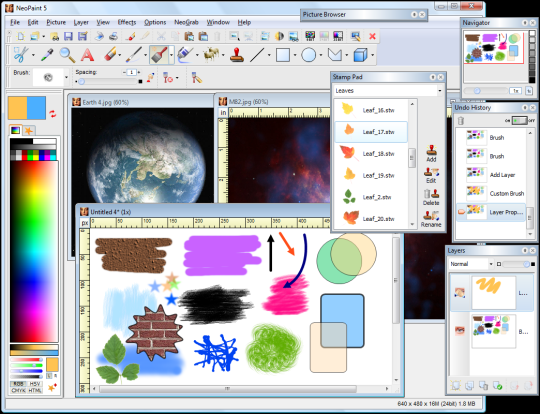Click the Save floppy disk icon
The image size is (540, 414).
(68, 36)
